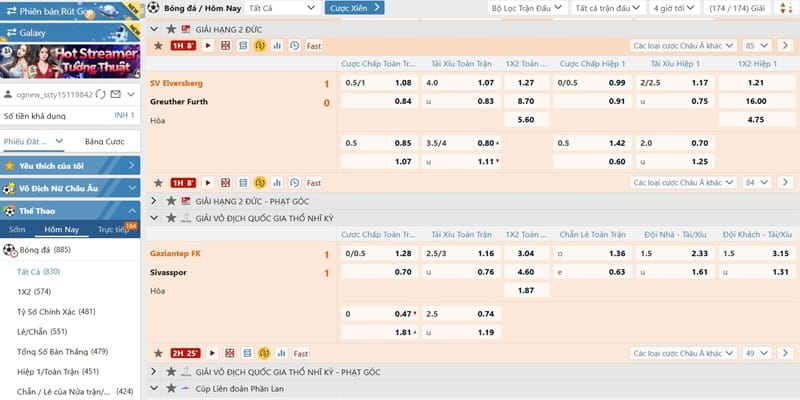
Task: Click the sort arrows icon at top right
Action: click(784, 8)
